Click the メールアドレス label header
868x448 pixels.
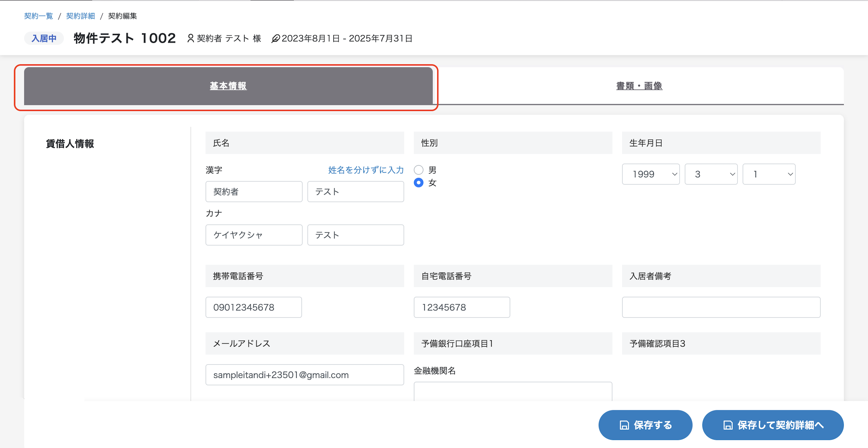point(305,344)
